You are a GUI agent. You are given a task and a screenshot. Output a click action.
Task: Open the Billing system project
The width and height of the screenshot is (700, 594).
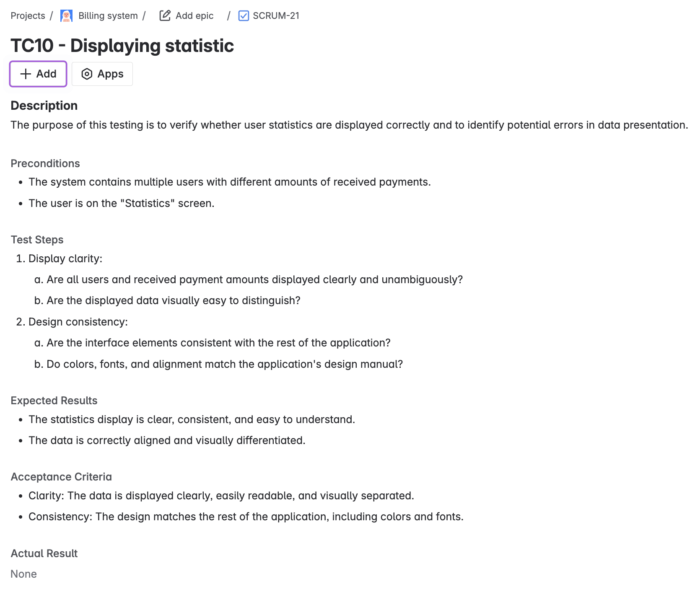(x=108, y=15)
